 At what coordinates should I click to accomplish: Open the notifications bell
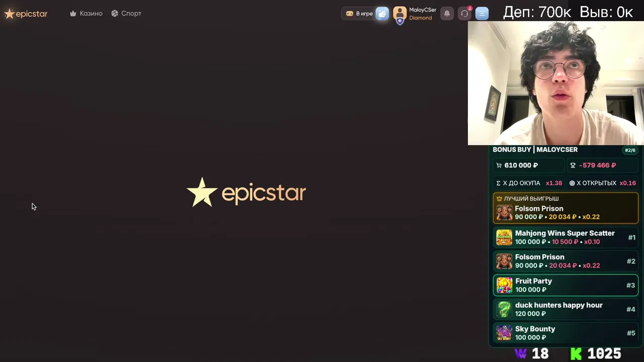447,14
